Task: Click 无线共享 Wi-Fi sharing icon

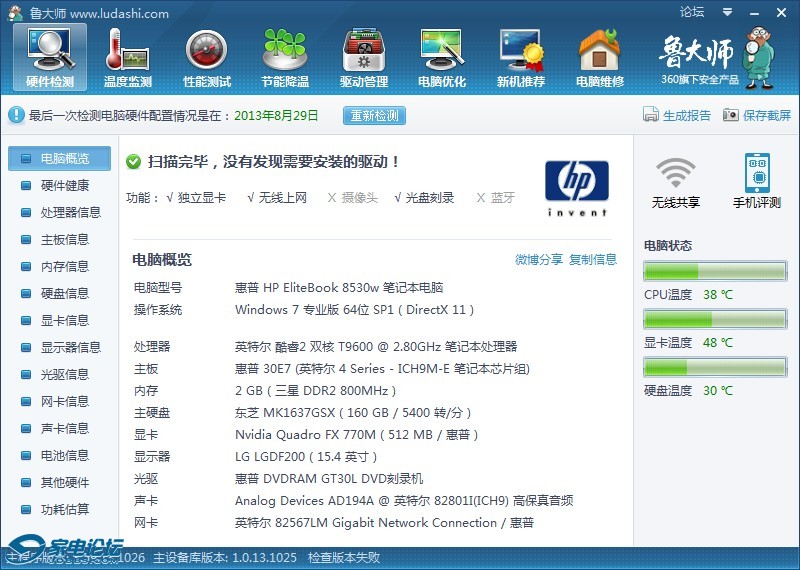Action: (x=676, y=182)
